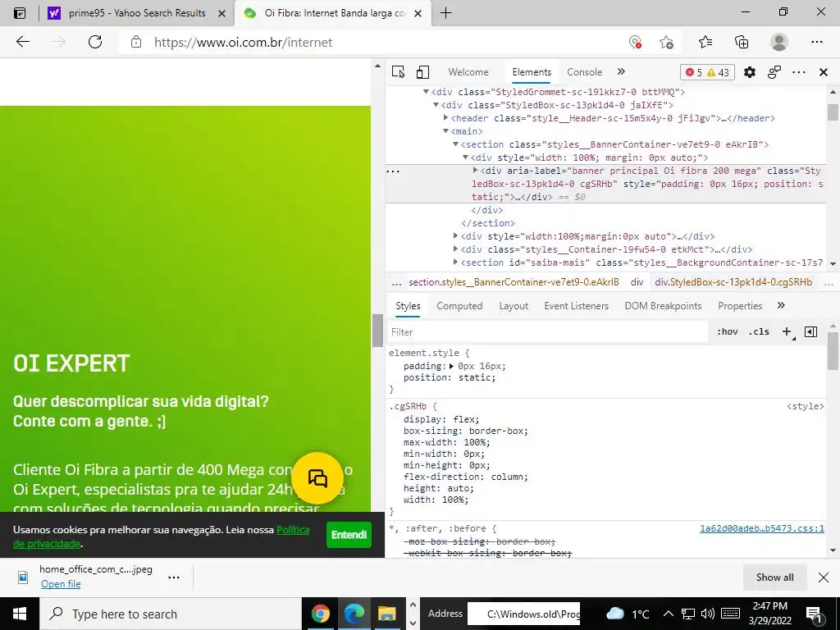
Task: Open the Computed styles tab
Action: [459, 306]
